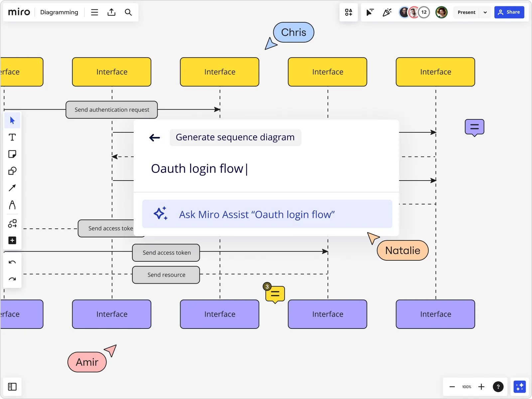
Task: Enable cursor following mode in the top toolbar
Action: tap(370, 12)
